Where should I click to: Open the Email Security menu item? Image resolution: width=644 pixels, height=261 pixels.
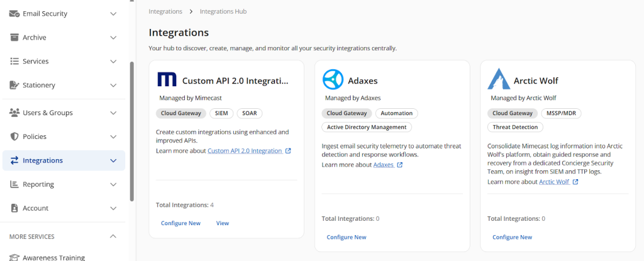pos(64,14)
